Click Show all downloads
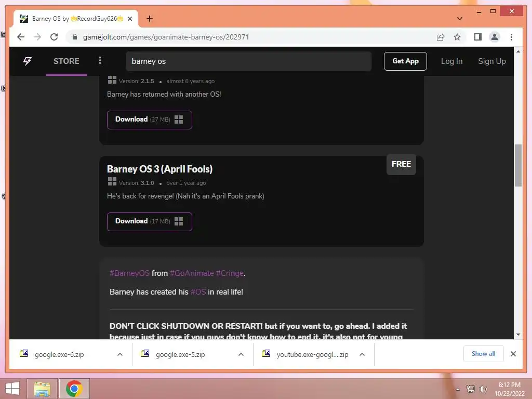The width and height of the screenshot is (532, 399). [483, 354]
